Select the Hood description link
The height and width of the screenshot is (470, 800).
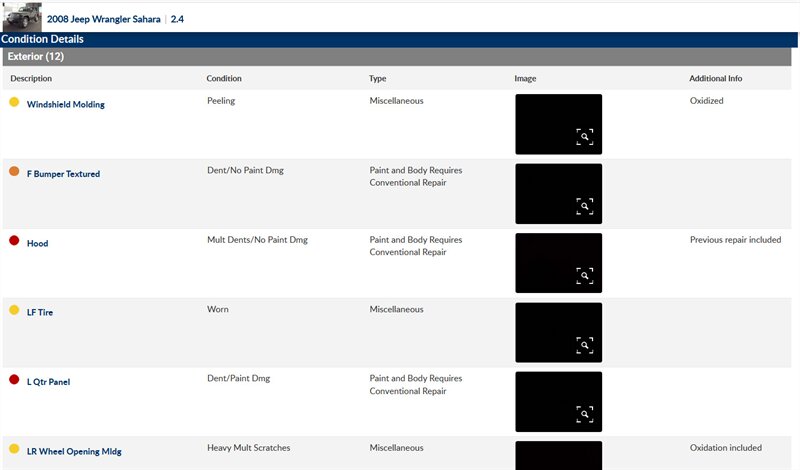pyautogui.click(x=37, y=243)
